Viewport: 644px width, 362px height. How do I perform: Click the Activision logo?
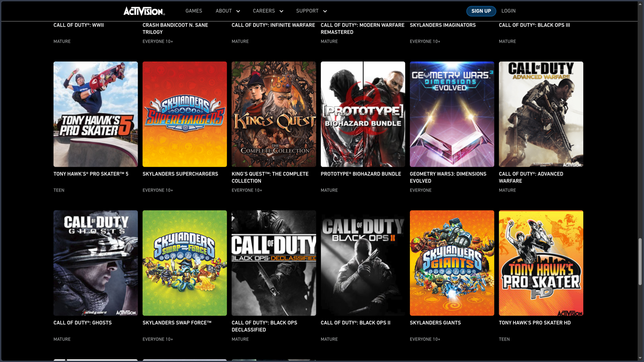(x=144, y=11)
